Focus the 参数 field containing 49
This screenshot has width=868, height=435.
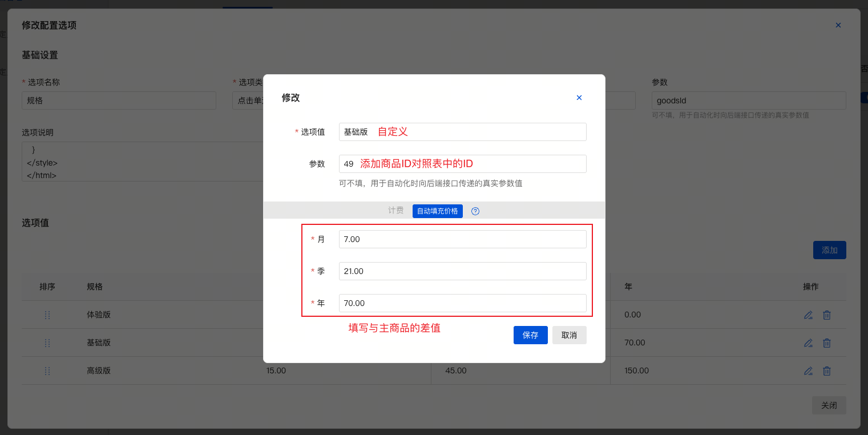click(462, 164)
